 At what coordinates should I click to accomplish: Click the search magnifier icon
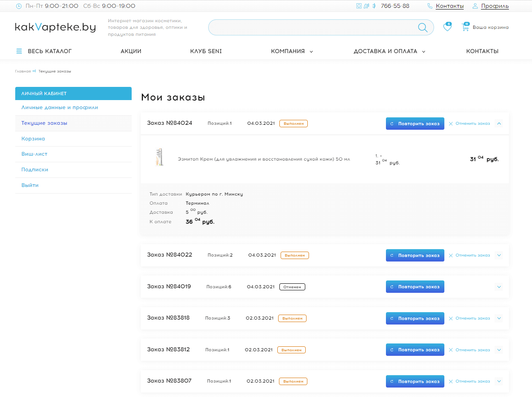coord(423,28)
